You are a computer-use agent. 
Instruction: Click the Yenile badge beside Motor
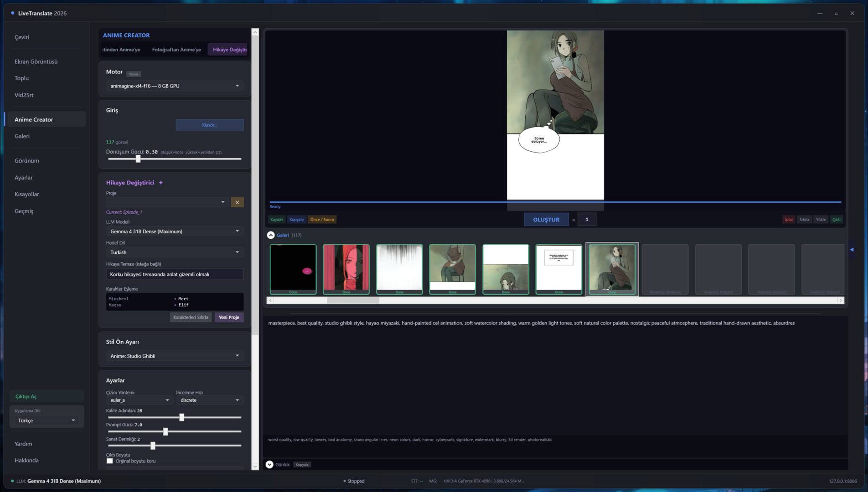click(134, 74)
